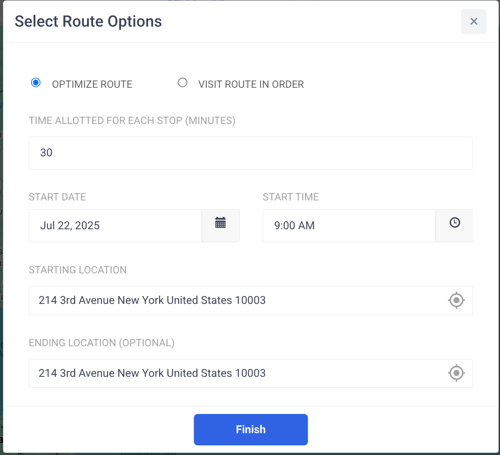
Task: Click the STARTING LOCATION label
Action: 78,270
